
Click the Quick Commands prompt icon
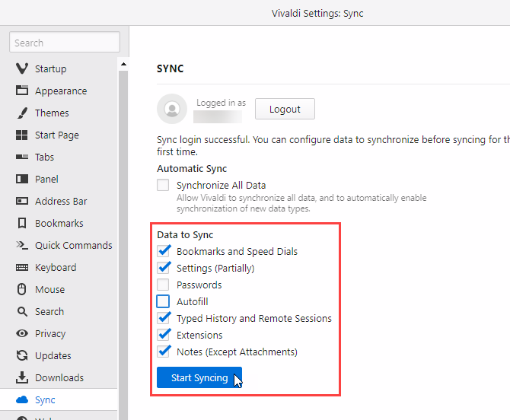click(22, 245)
